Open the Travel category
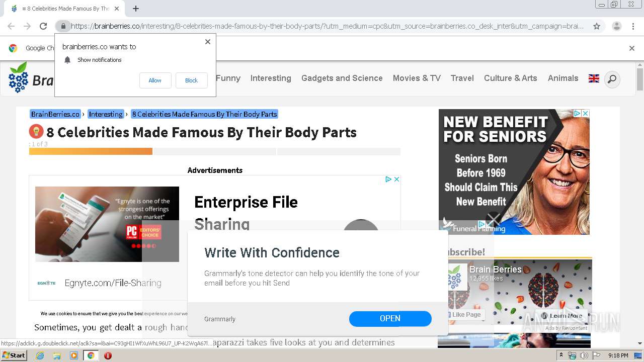Image resolution: width=644 pixels, height=362 pixels. pos(462,78)
